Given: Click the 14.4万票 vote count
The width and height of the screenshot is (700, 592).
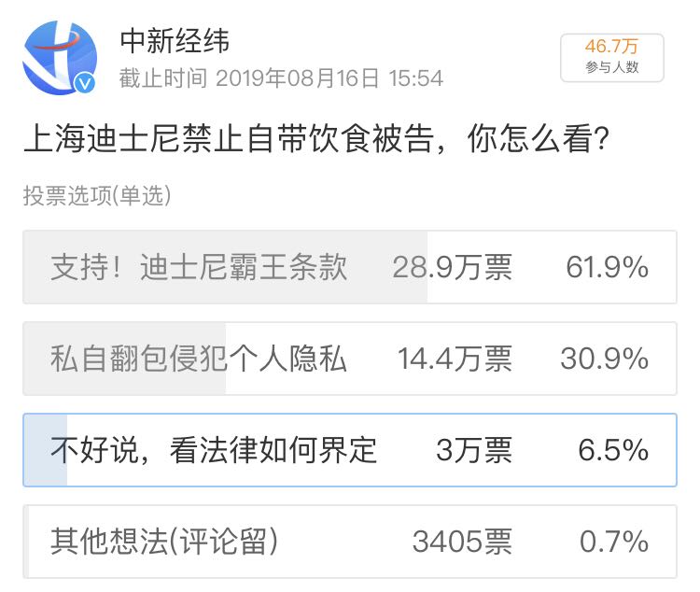Looking at the screenshot, I should pyautogui.click(x=455, y=359).
